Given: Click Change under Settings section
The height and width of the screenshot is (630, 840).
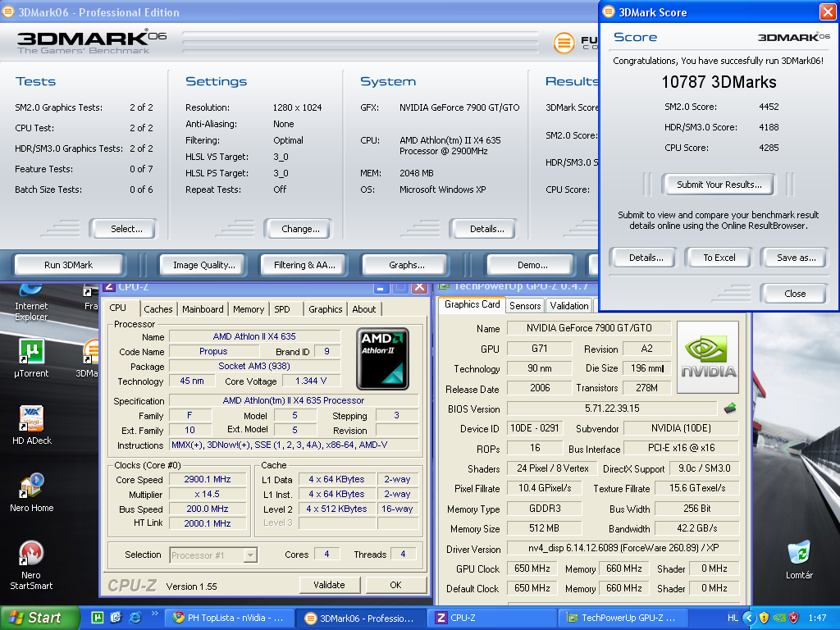Looking at the screenshot, I should point(300,229).
